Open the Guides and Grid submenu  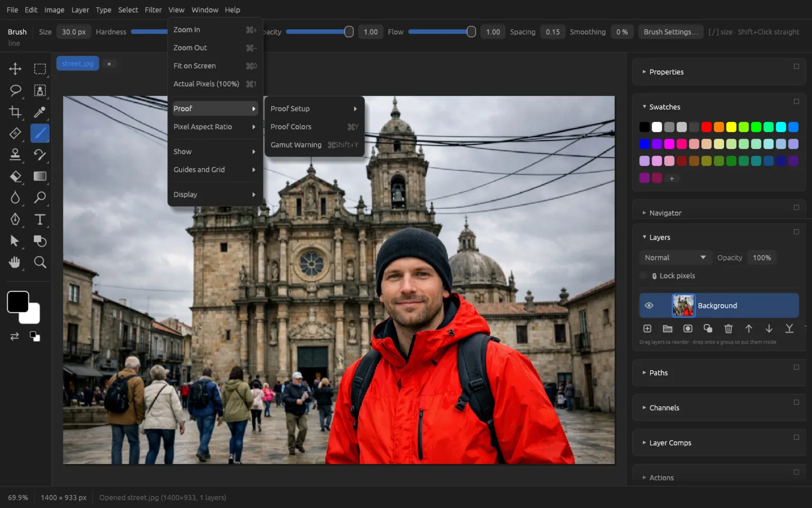coord(215,170)
